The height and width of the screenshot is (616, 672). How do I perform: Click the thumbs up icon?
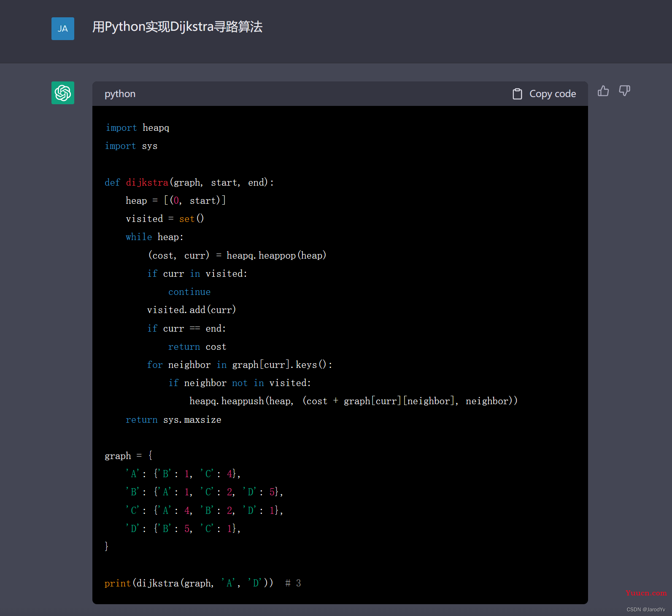coord(603,91)
